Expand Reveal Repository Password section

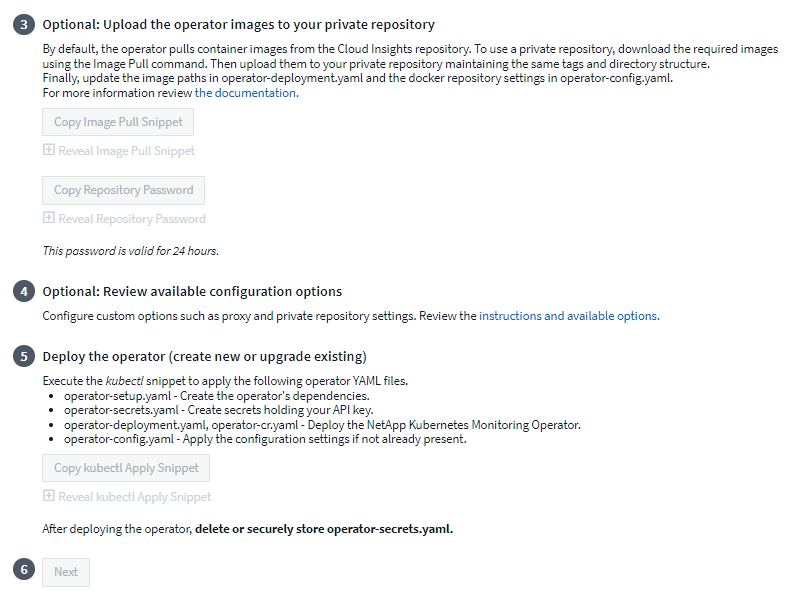131,219
